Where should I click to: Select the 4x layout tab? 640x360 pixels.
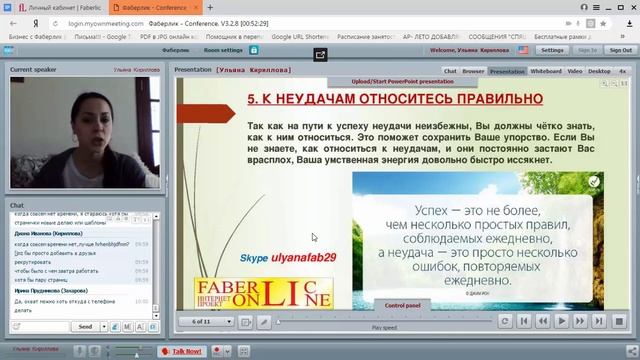pyautogui.click(x=622, y=71)
